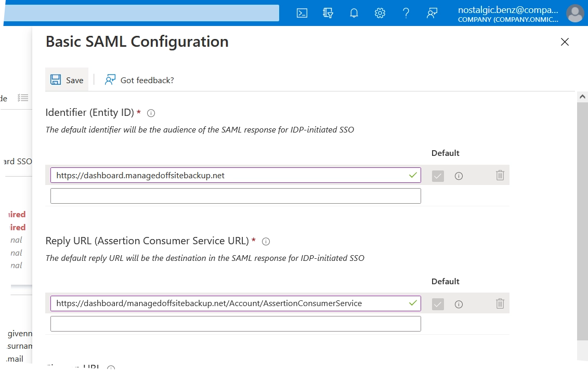This screenshot has width=588, height=370.
Task: Save the SAML configuration
Action: [x=67, y=80]
